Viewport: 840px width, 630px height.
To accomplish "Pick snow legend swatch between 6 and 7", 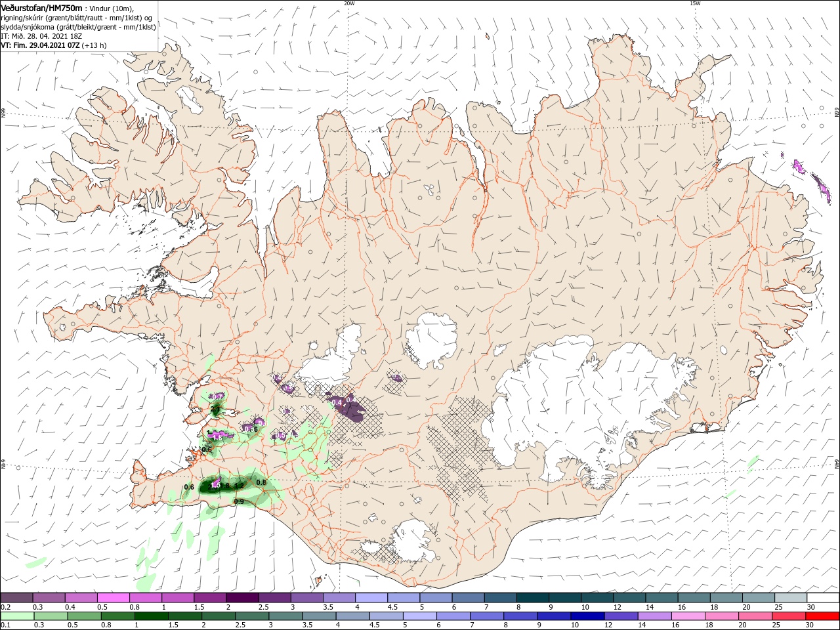I will tap(468, 598).
